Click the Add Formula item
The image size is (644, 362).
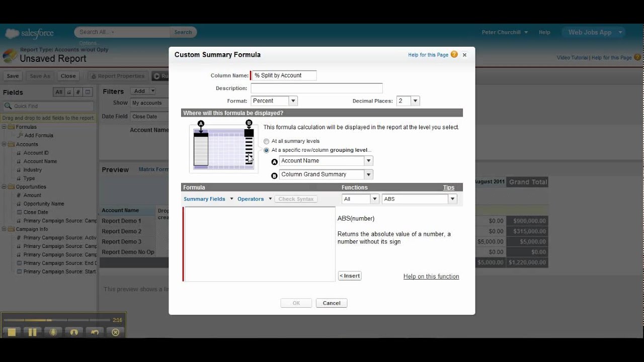point(39,135)
